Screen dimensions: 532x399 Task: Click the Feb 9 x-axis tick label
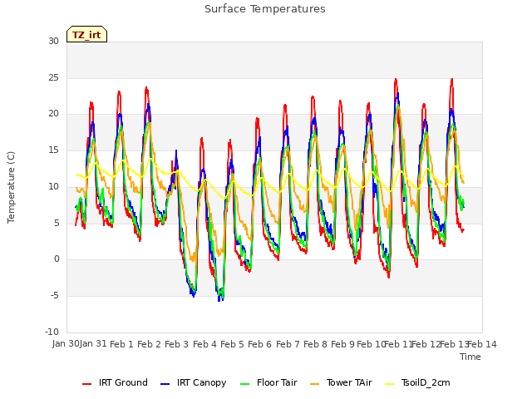pyautogui.click(x=342, y=344)
